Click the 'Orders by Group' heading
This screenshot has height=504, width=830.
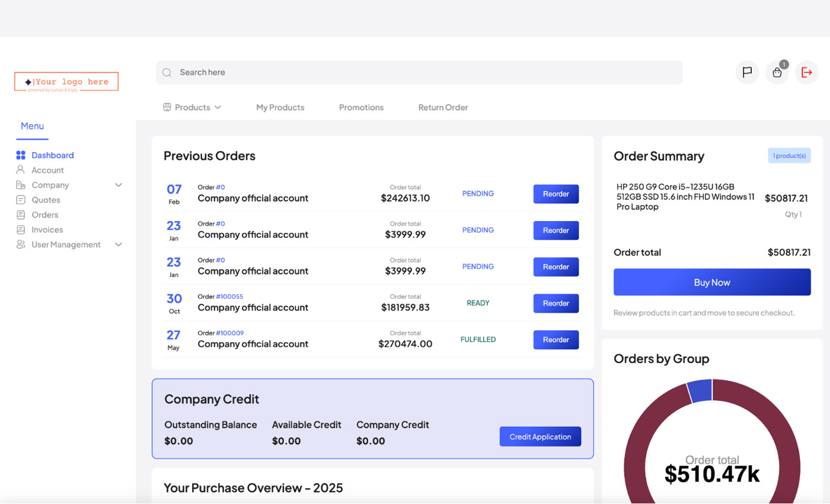click(661, 359)
